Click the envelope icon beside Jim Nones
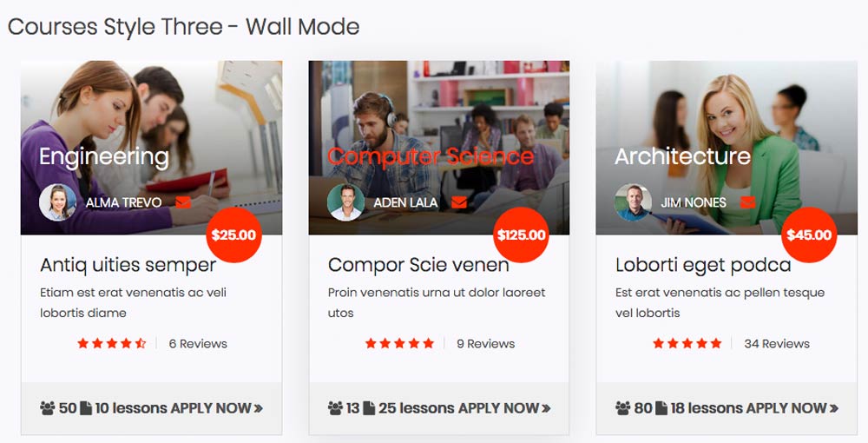868x443 pixels. pos(747,202)
